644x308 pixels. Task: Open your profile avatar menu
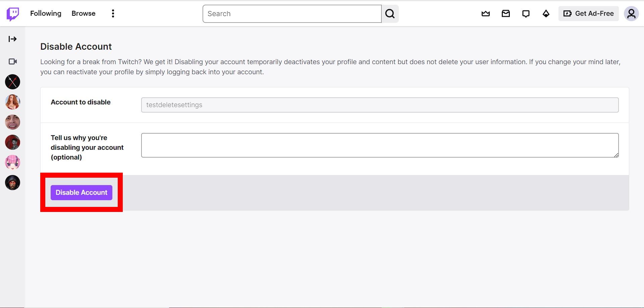coord(631,13)
